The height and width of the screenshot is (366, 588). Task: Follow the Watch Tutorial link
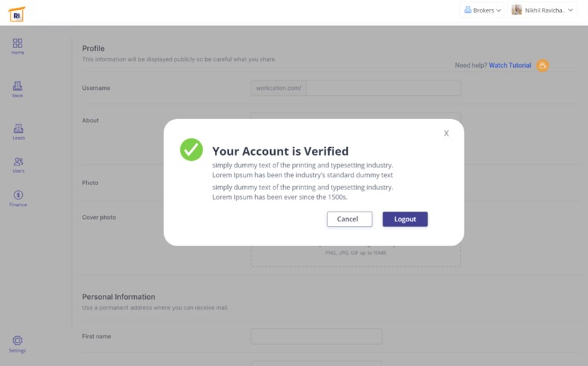click(510, 65)
